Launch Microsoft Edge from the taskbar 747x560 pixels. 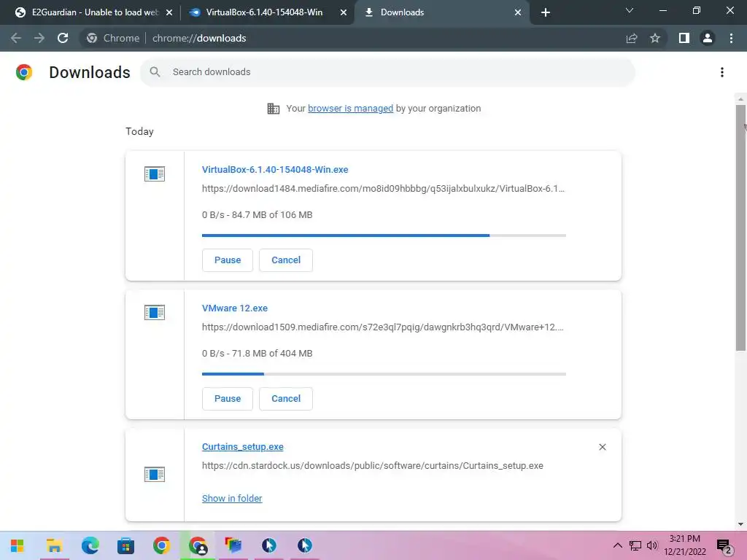click(90, 545)
